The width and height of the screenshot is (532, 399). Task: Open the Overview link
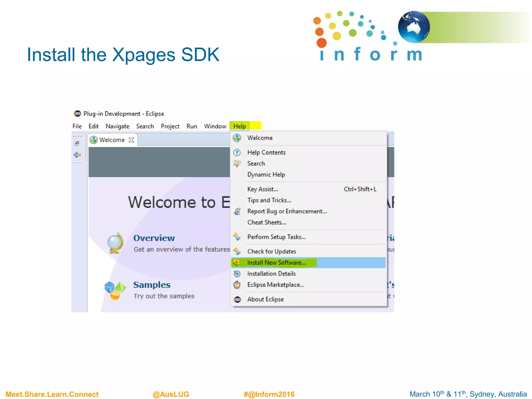154,238
